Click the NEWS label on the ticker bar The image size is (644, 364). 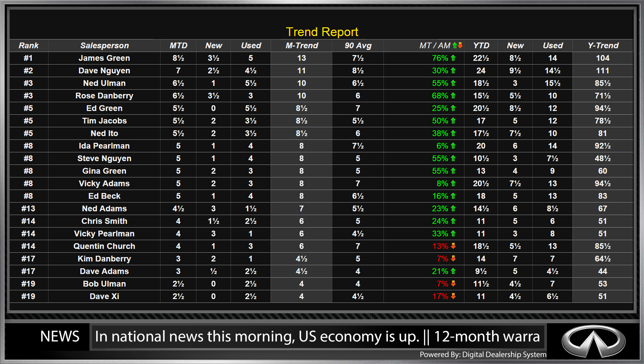click(60, 336)
